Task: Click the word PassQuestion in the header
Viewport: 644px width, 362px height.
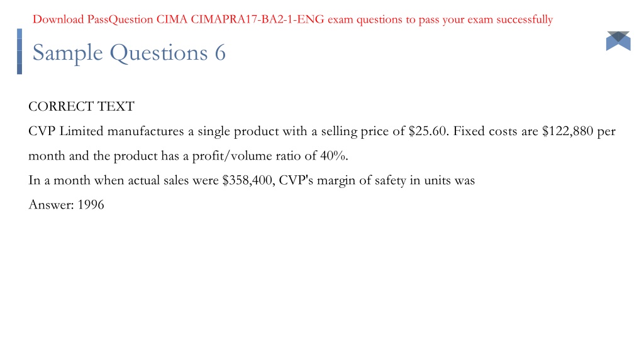Action: (x=120, y=19)
